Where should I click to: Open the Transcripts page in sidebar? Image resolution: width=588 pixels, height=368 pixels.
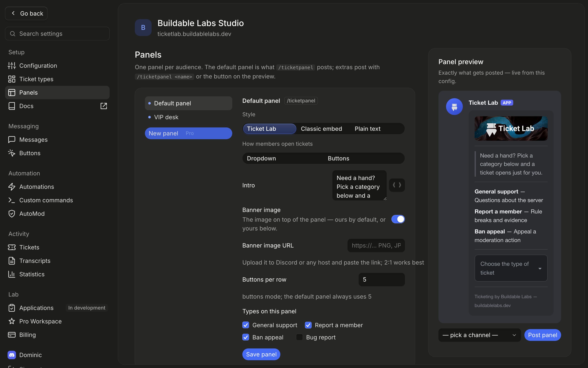57,261
